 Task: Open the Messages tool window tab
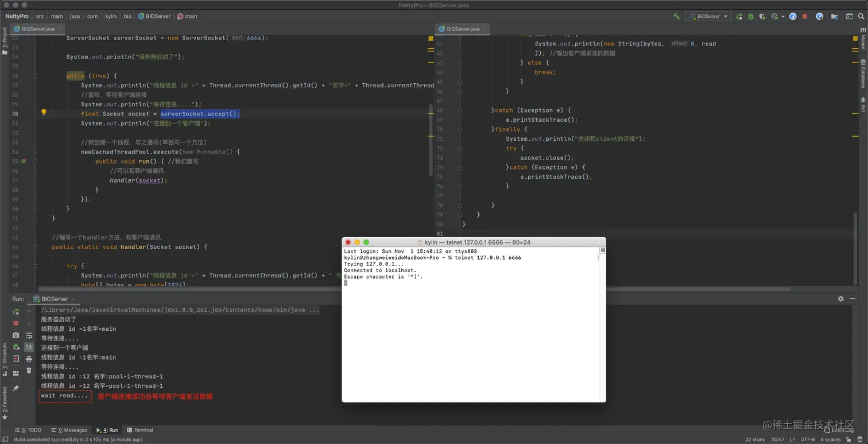click(69, 430)
